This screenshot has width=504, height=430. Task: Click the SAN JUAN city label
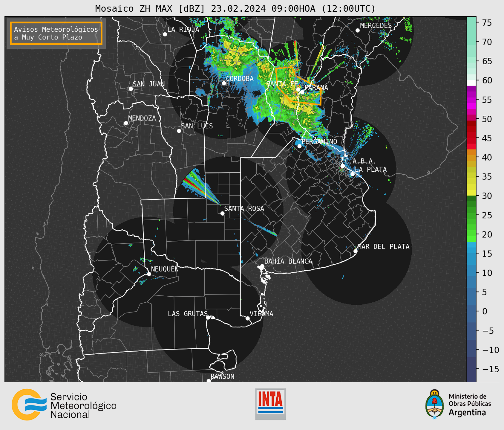coord(148,84)
